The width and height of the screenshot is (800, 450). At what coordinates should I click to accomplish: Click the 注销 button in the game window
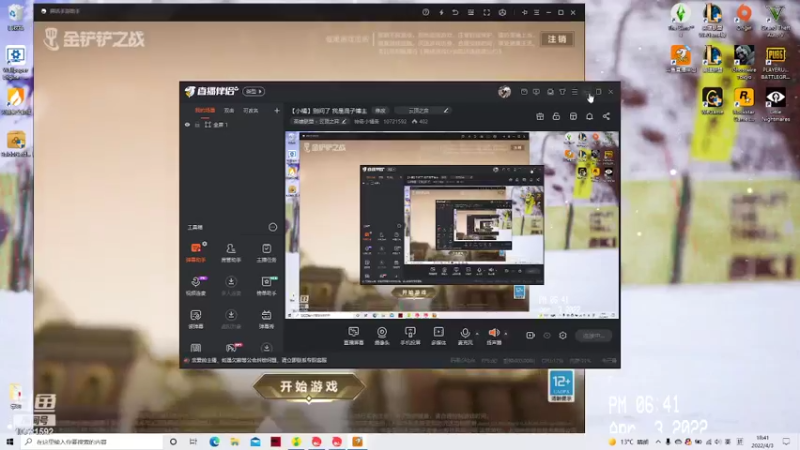tap(557, 39)
